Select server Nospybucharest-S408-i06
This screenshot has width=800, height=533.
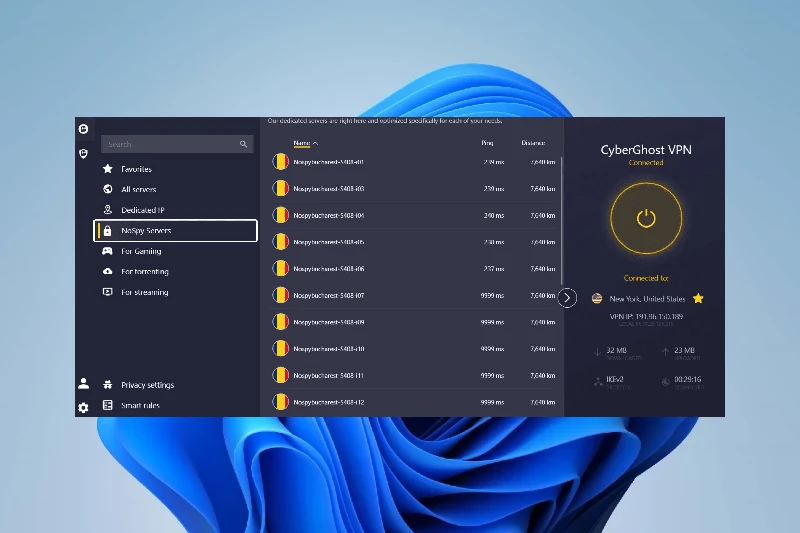[413, 269]
